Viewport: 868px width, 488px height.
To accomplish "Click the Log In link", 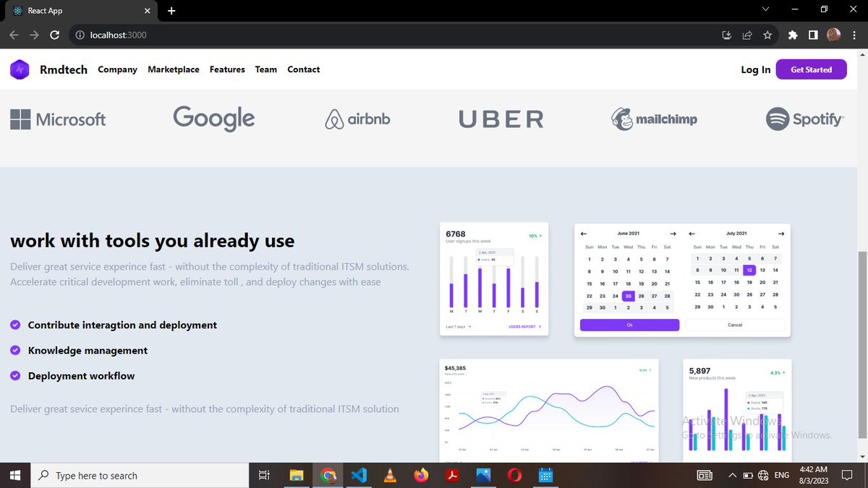I will pos(755,69).
